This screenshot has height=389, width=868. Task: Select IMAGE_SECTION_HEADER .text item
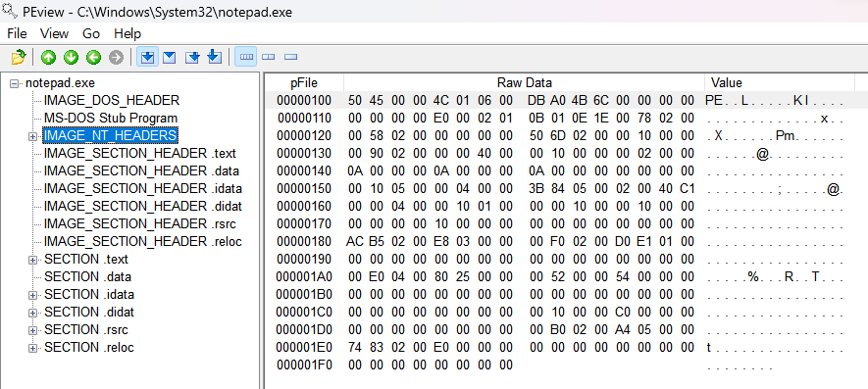click(140, 153)
